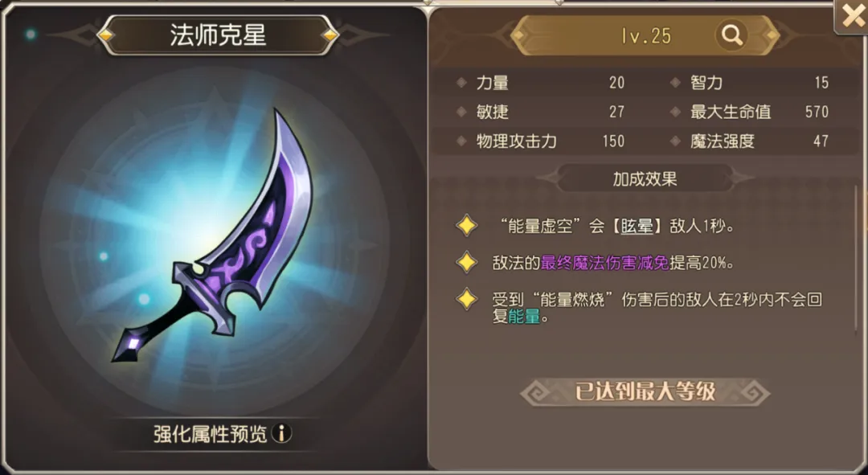This screenshot has height=475, width=868.
Task: Click the 加成效果 section header
Action: 645,178
